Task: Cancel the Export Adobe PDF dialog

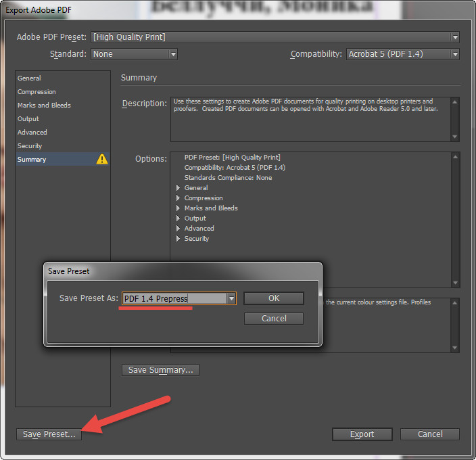Action: (430, 434)
